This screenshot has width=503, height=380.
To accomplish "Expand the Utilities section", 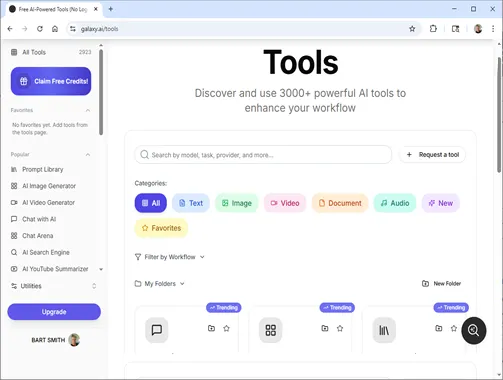I will click(53, 286).
